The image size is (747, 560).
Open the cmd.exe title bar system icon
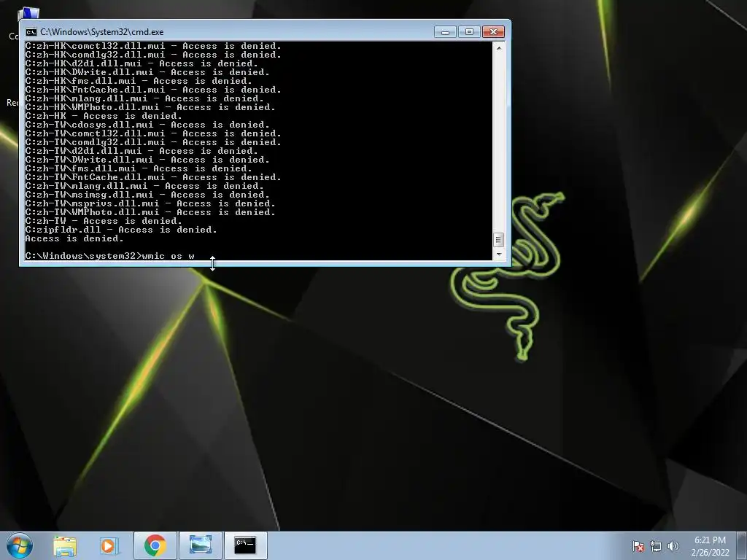tap(31, 32)
